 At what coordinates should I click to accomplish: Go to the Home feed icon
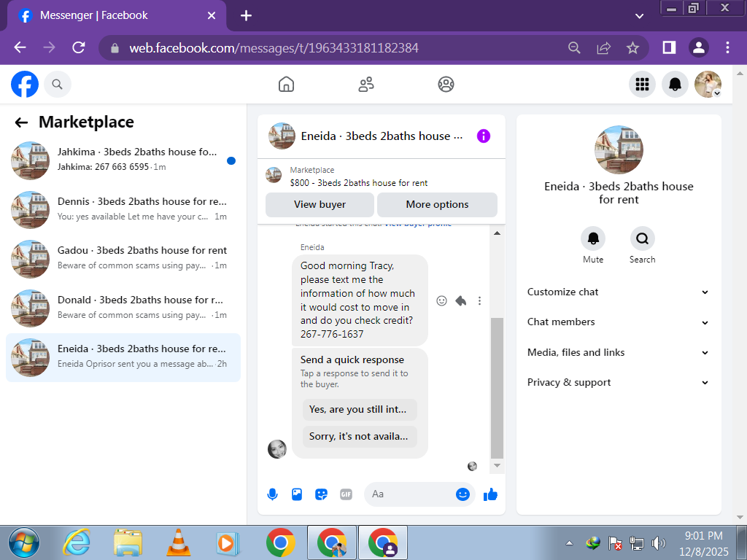[x=286, y=85]
